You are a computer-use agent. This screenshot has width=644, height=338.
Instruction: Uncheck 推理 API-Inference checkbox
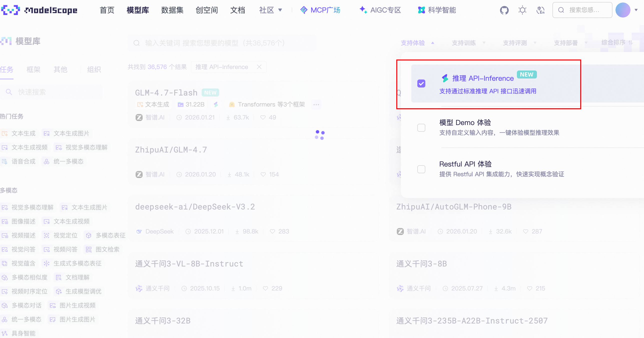point(421,83)
